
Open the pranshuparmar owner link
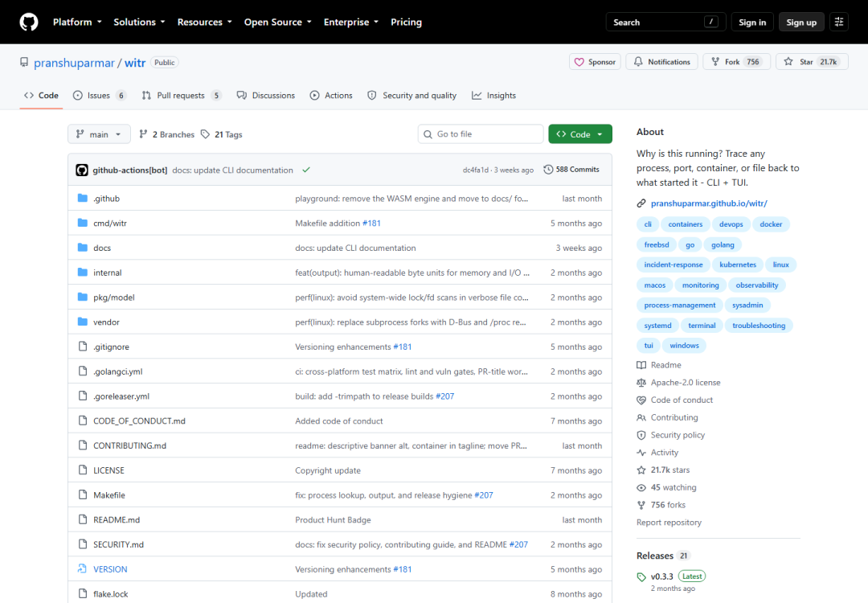click(74, 63)
